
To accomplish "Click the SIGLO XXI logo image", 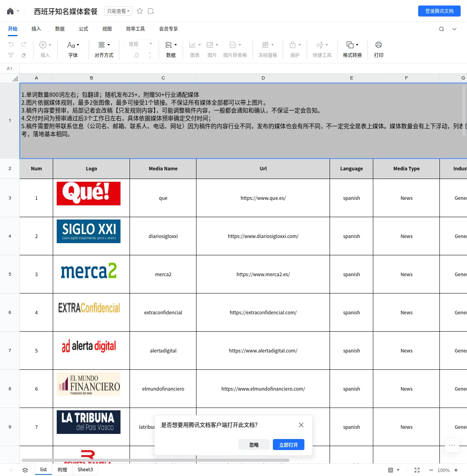I will click(89, 231).
